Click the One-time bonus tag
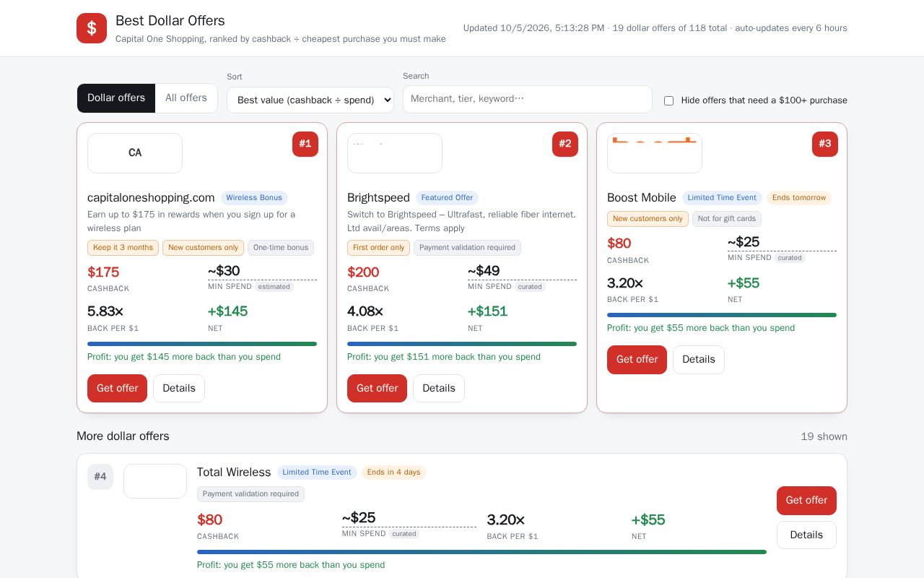 (281, 248)
